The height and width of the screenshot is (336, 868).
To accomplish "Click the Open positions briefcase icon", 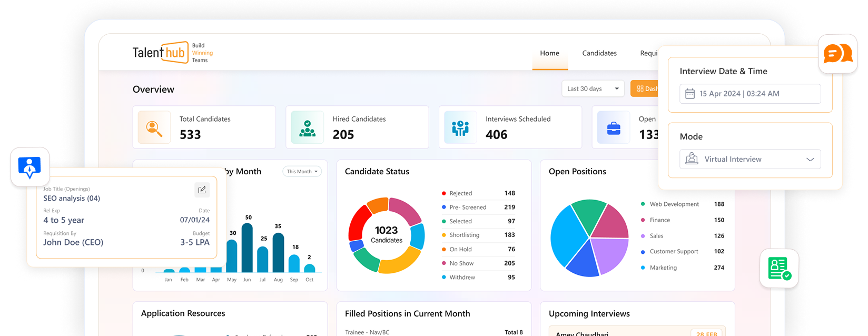I will pyautogui.click(x=614, y=127).
